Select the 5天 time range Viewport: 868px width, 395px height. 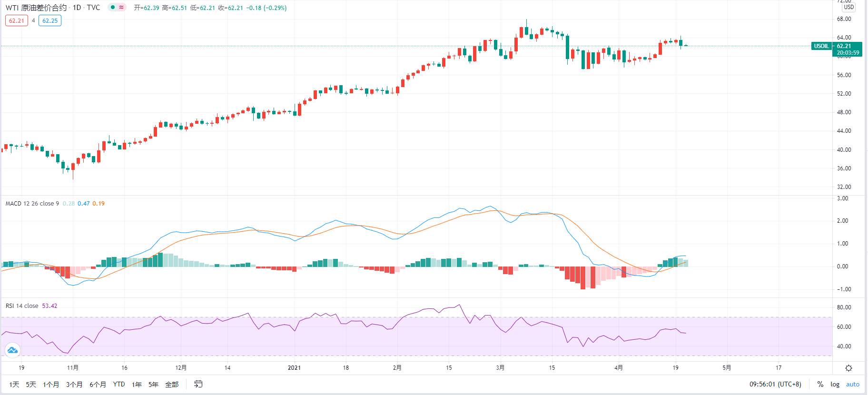pyautogui.click(x=31, y=384)
